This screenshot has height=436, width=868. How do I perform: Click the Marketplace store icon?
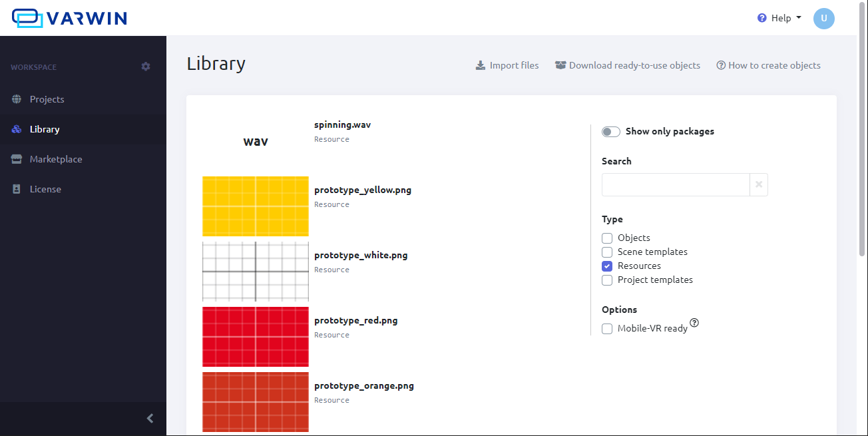17,159
